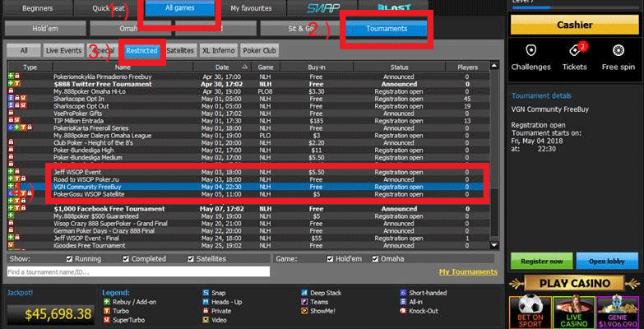Toggle the Satellites show checkbox

191,259
